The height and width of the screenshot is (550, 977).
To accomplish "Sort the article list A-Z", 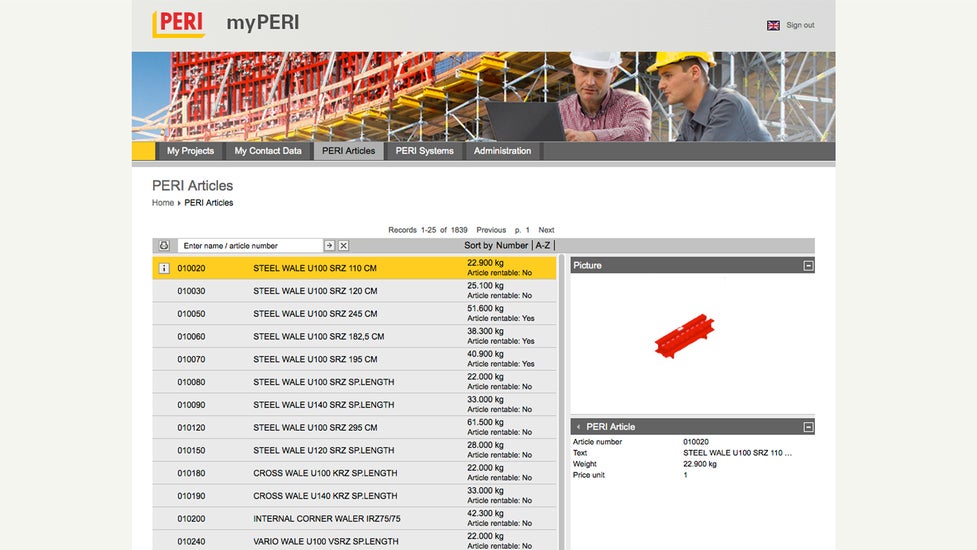I will (x=543, y=245).
